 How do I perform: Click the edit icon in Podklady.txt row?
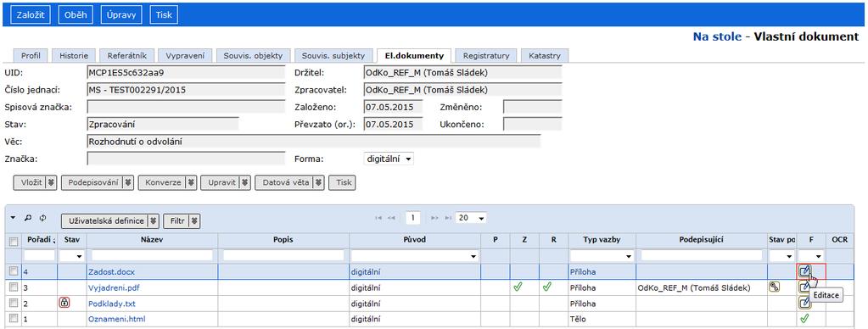(x=804, y=303)
